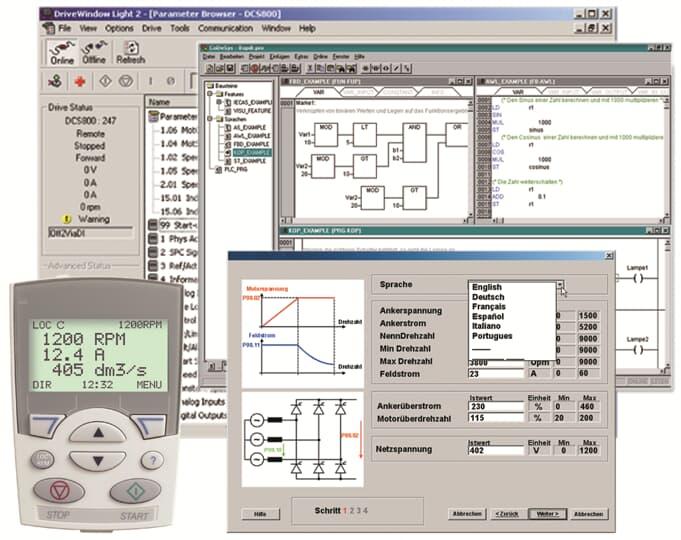Collapse the 3 Ref/Act parameter group
This screenshot has height=540, width=681.
coord(152,265)
